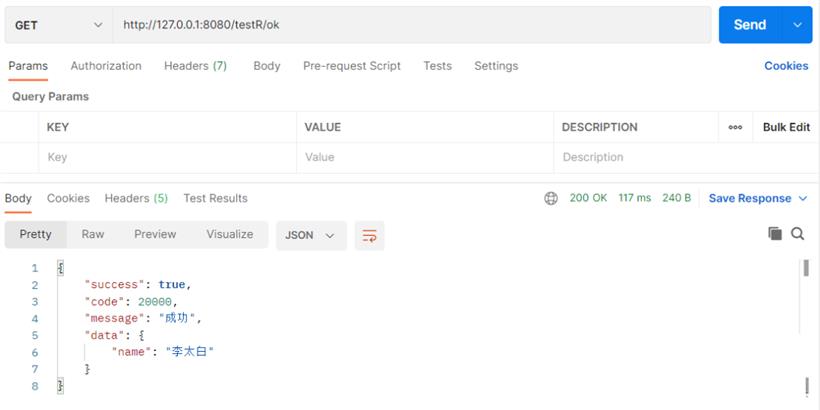The width and height of the screenshot is (820, 410).
Task: Click the request URL field
Action: click(412, 25)
